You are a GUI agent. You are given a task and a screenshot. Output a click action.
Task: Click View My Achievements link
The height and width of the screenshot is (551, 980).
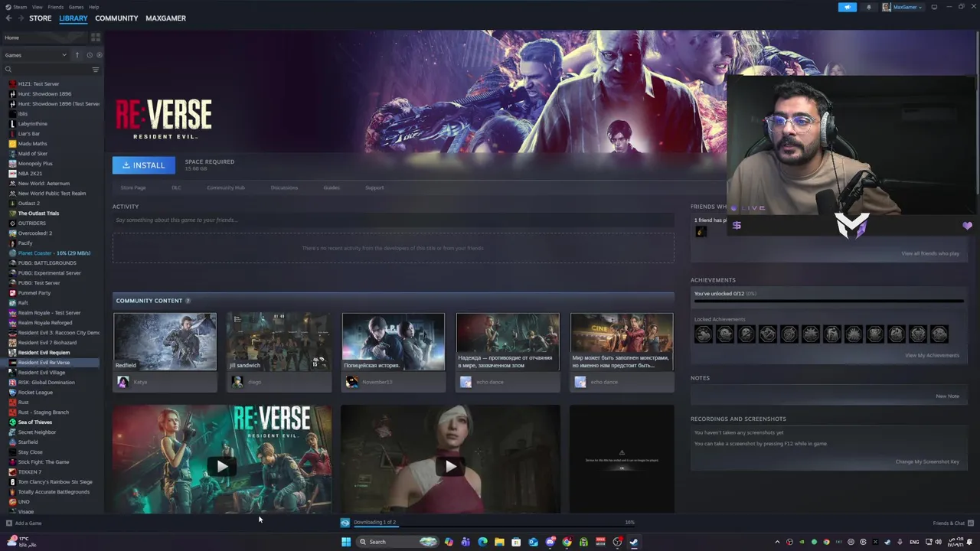point(932,355)
